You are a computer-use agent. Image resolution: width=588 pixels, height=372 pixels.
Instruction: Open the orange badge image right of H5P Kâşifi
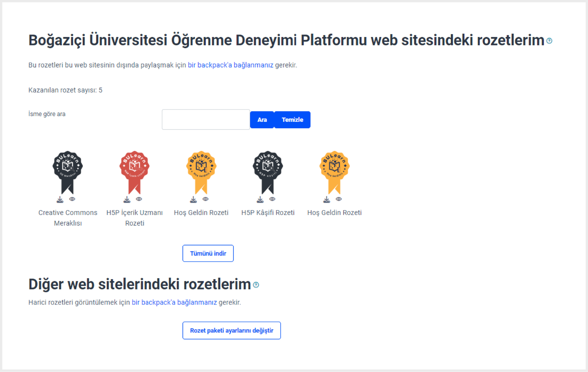click(x=334, y=172)
